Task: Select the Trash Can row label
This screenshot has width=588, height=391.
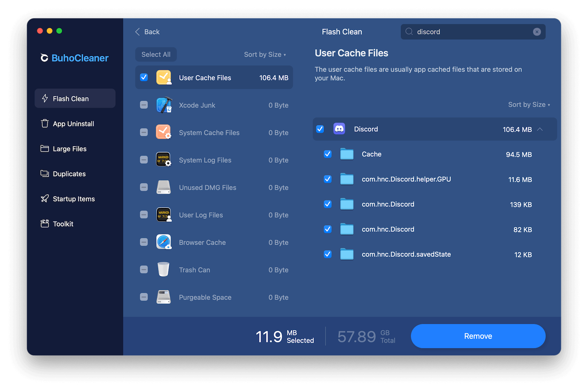Action: pyautogui.click(x=194, y=270)
